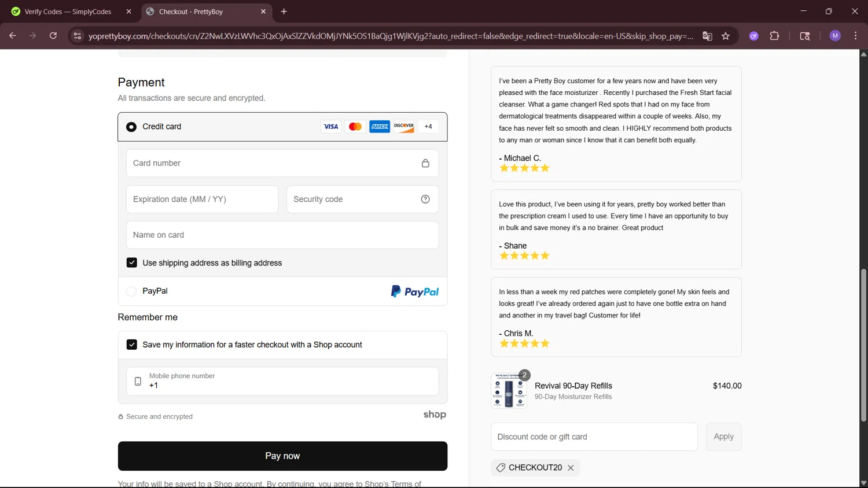Focus the Discount code or gift card field
The height and width of the screenshot is (488, 868).
tap(594, 437)
